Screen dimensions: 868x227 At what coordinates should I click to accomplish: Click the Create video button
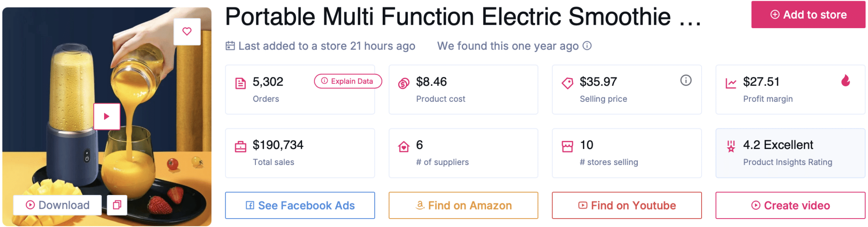790,206
